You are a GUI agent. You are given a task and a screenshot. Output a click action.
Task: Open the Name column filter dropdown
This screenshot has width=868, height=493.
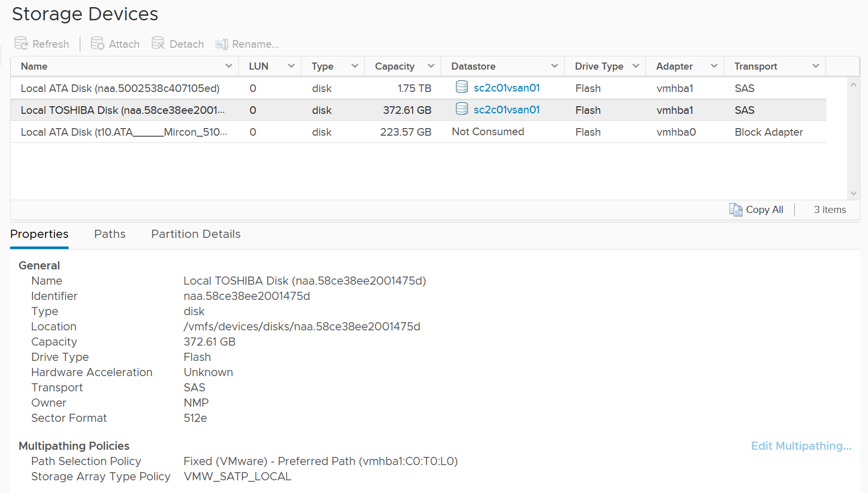(229, 66)
